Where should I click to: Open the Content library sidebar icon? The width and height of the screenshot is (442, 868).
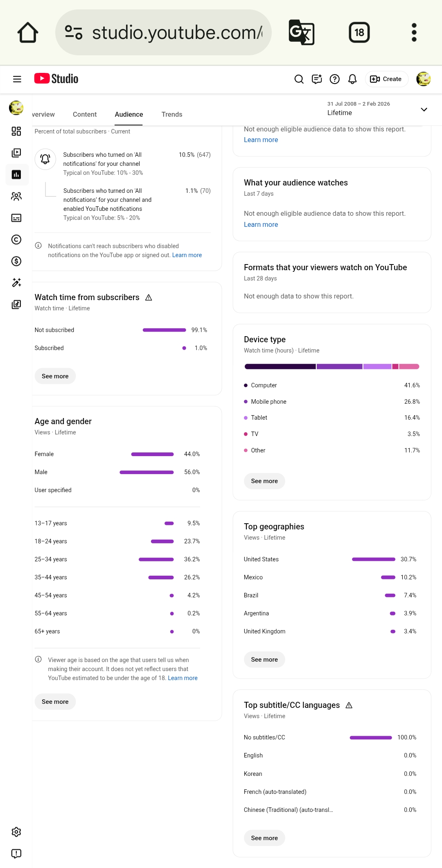pos(16,153)
